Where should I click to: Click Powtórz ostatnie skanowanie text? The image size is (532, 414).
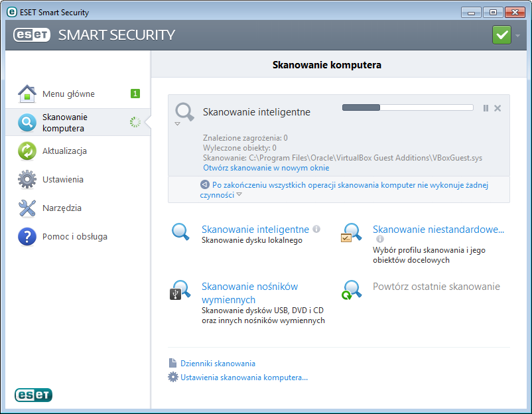(436, 287)
